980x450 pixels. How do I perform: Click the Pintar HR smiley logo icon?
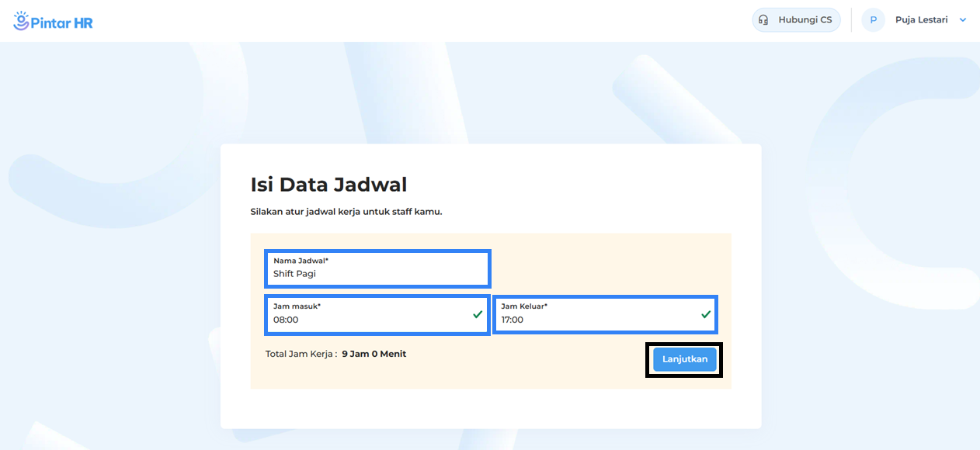[22, 19]
